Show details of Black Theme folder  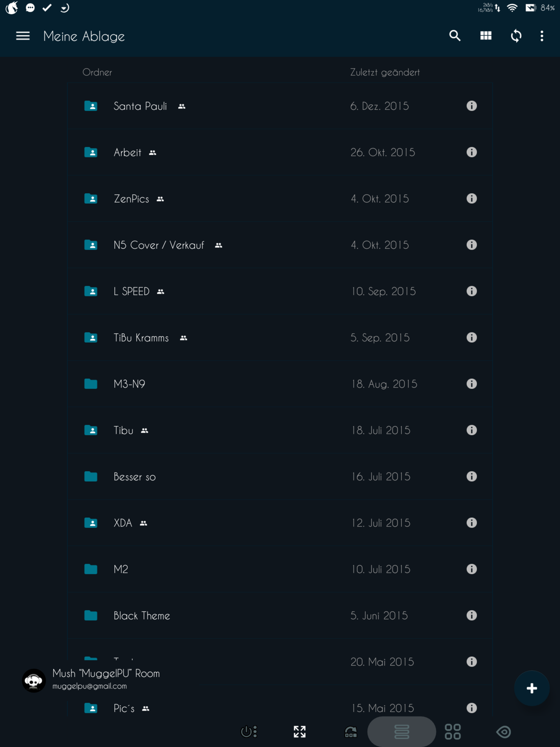tap(472, 615)
